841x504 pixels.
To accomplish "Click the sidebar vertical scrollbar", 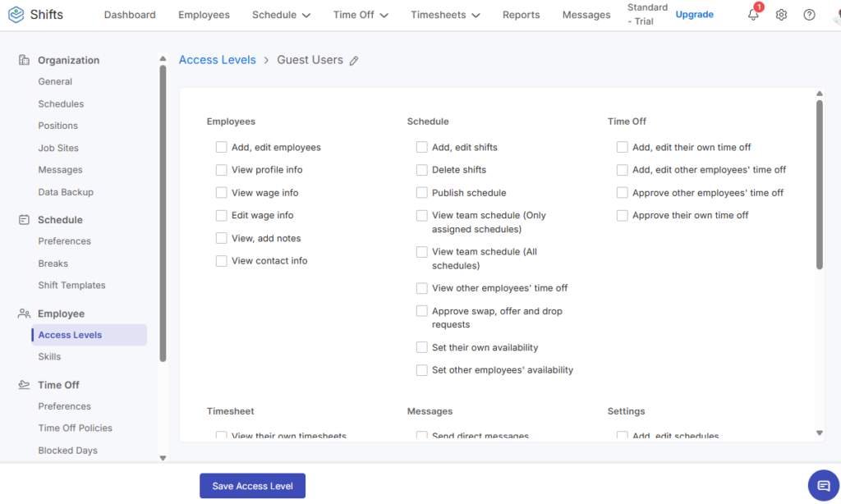I will [x=163, y=213].
